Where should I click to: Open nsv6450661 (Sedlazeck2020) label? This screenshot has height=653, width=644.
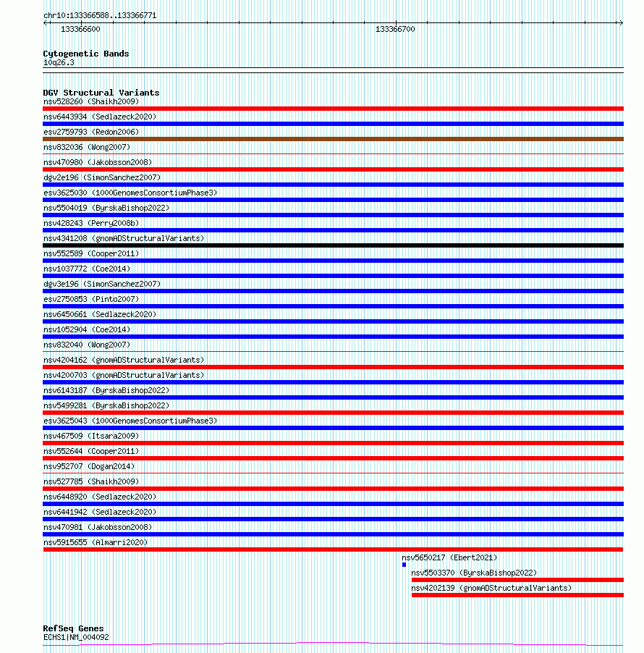[x=100, y=314]
